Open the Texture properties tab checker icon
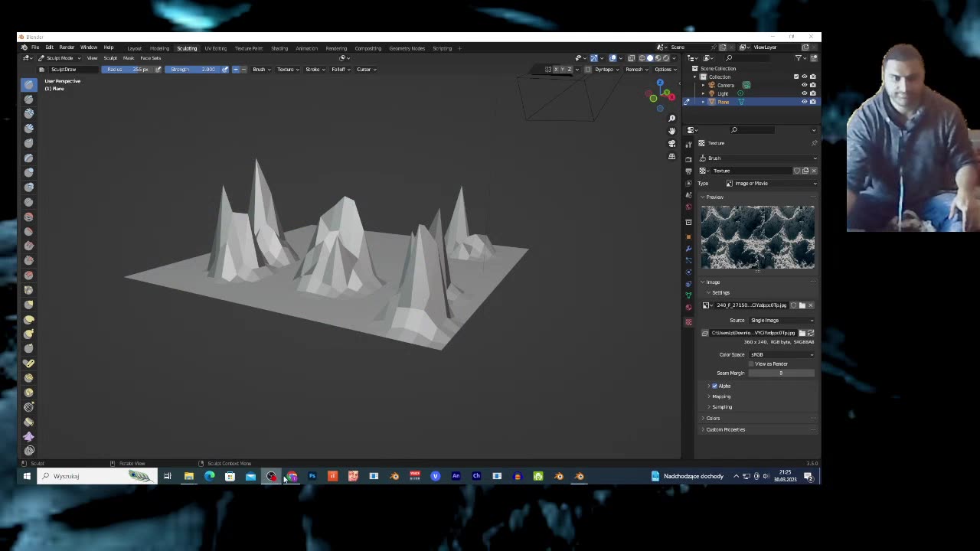Viewport: 980px width, 551px height. point(688,321)
